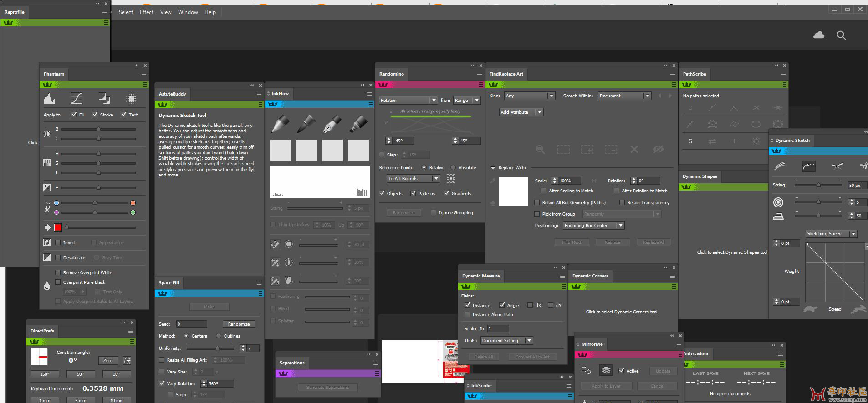The width and height of the screenshot is (868, 403).
Task: Open the Rotation dropdown in Randomino
Action: (x=408, y=100)
